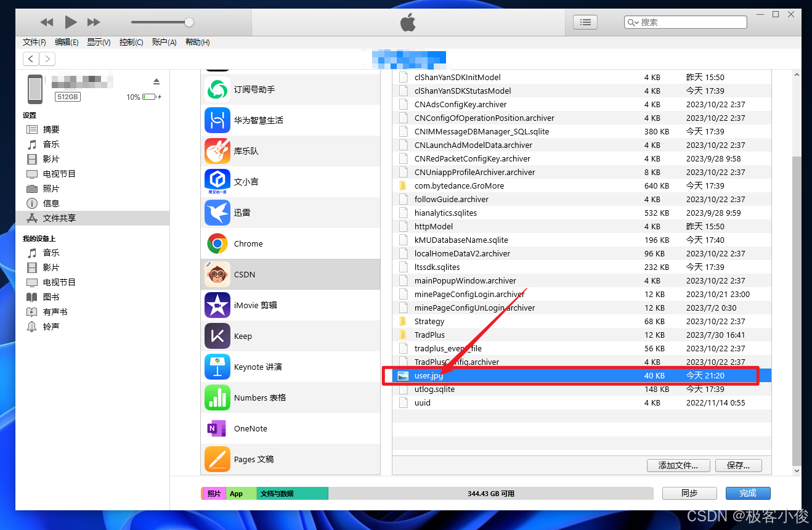Click the iPhone device icon

pos(35,89)
